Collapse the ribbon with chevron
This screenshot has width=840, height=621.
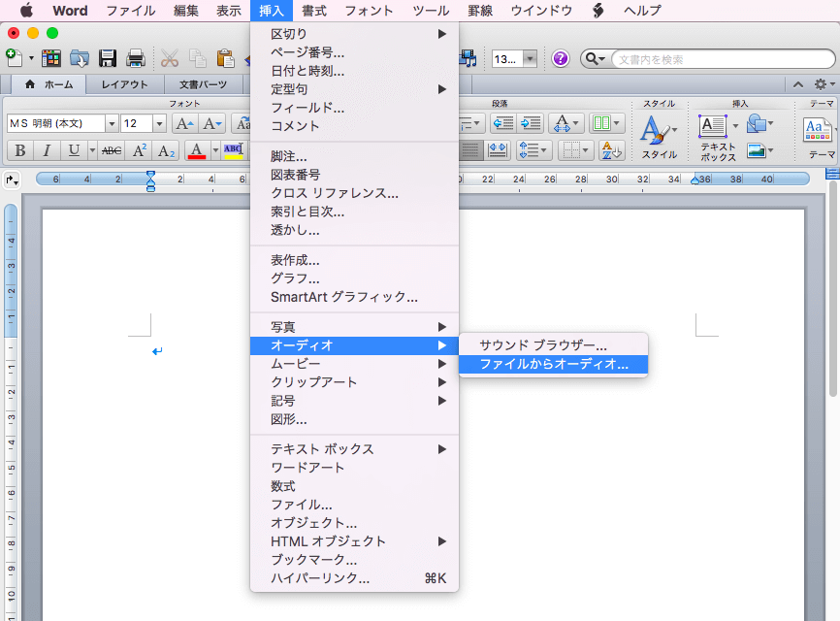pos(798,84)
